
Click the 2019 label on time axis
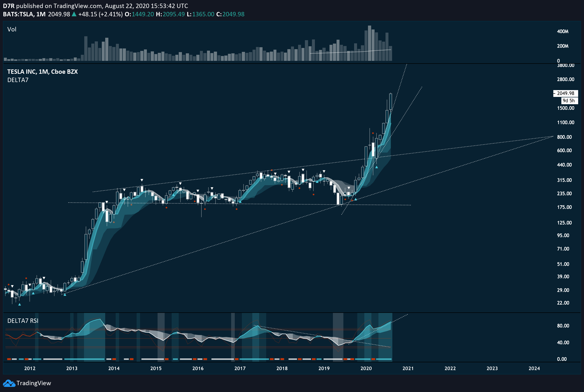click(x=324, y=368)
